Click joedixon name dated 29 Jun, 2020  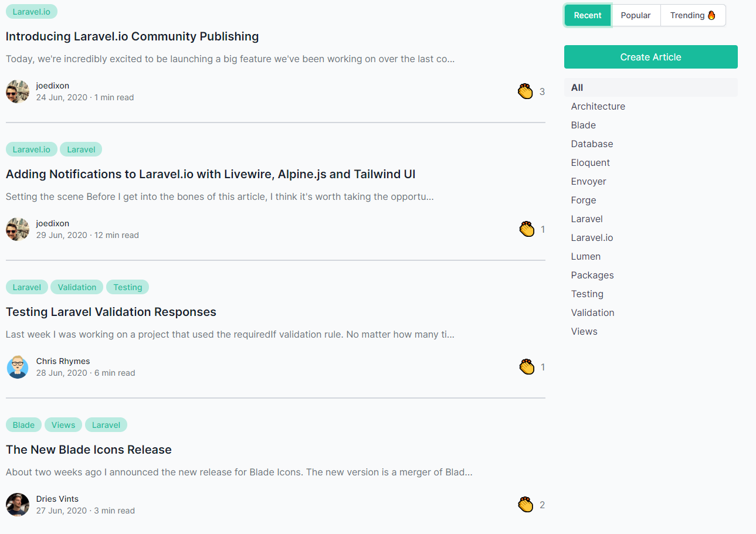tap(53, 223)
